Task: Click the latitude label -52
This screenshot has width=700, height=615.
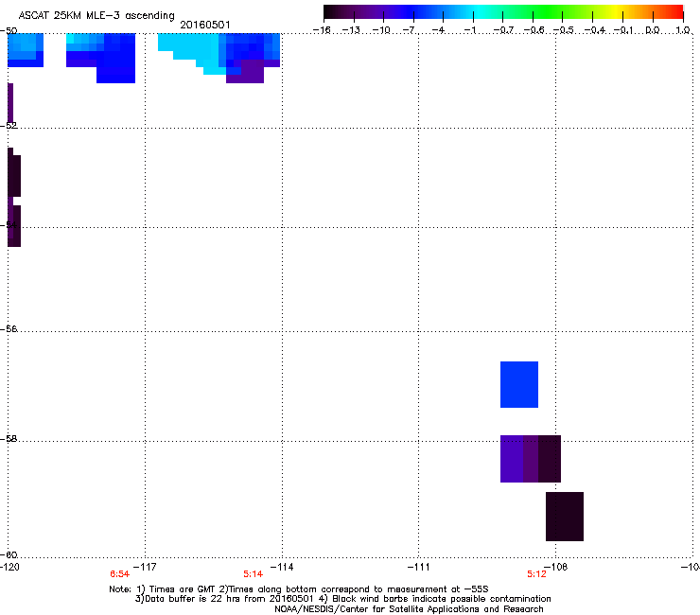Action: [9, 126]
